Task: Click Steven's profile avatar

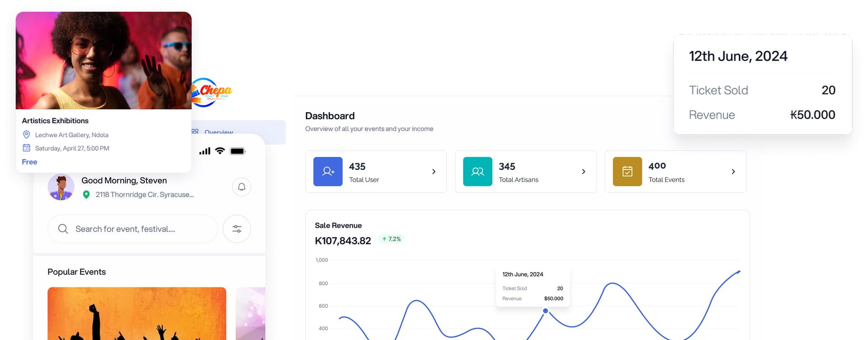Action: tap(61, 187)
